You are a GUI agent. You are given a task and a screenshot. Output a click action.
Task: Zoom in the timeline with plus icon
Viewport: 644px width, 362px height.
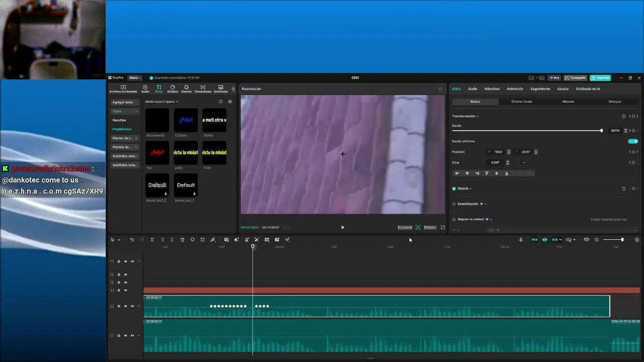pyautogui.click(x=637, y=240)
